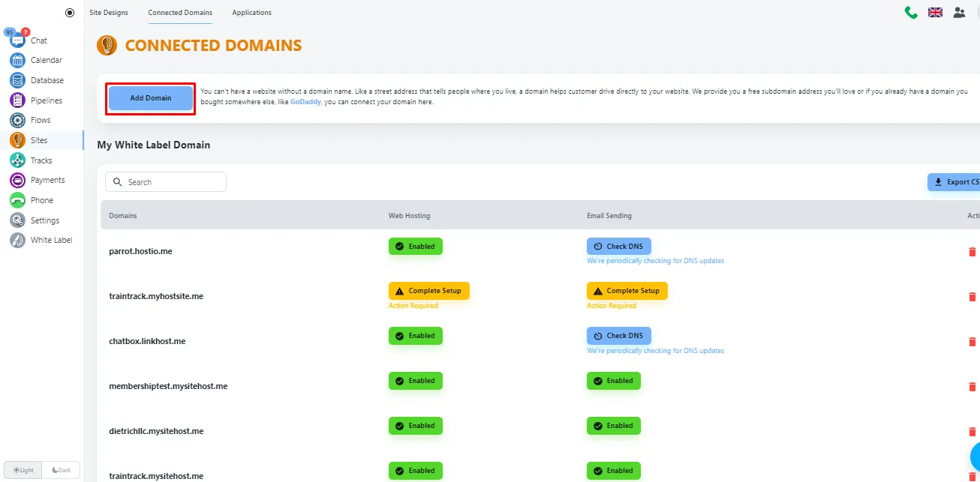Click the search magnifier icon

(x=118, y=182)
